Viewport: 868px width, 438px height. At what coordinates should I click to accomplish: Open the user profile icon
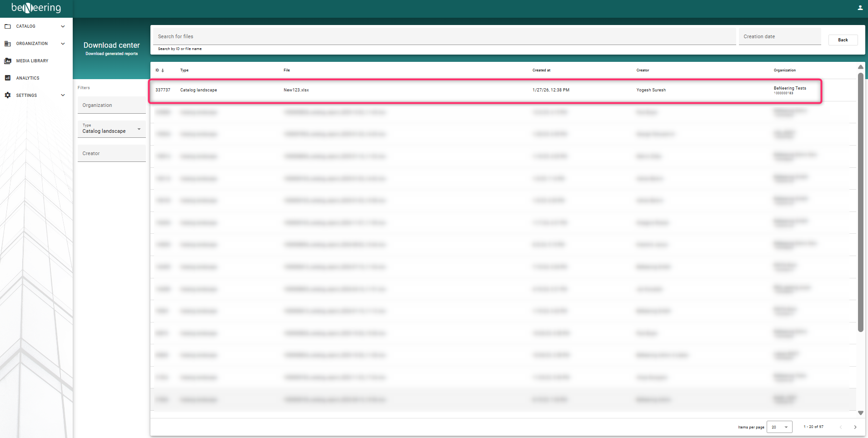[x=860, y=8]
